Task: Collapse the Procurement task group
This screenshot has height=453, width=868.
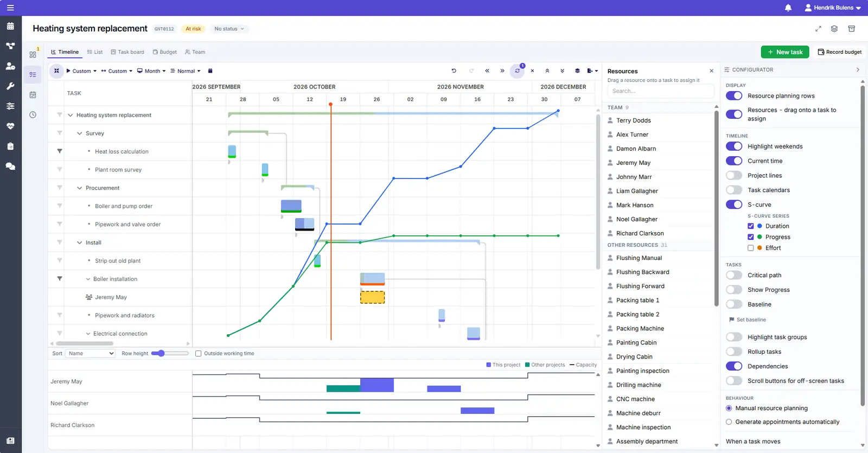Action: coord(80,188)
